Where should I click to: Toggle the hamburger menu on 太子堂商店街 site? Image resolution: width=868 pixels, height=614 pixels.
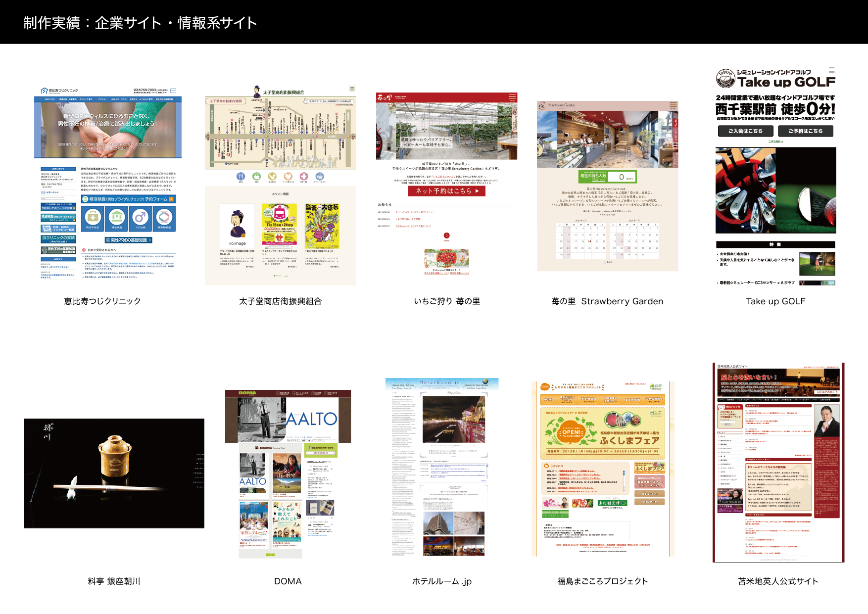click(x=352, y=88)
